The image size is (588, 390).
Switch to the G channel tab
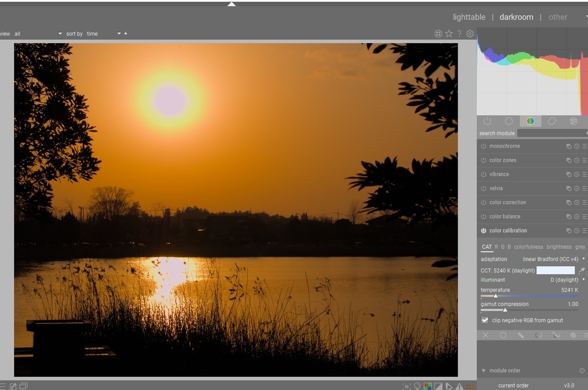point(503,247)
